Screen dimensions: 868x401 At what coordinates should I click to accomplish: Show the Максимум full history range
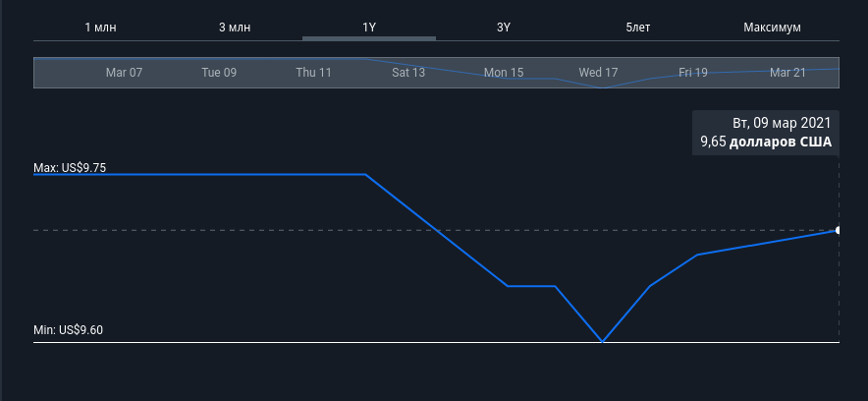tap(772, 27)
